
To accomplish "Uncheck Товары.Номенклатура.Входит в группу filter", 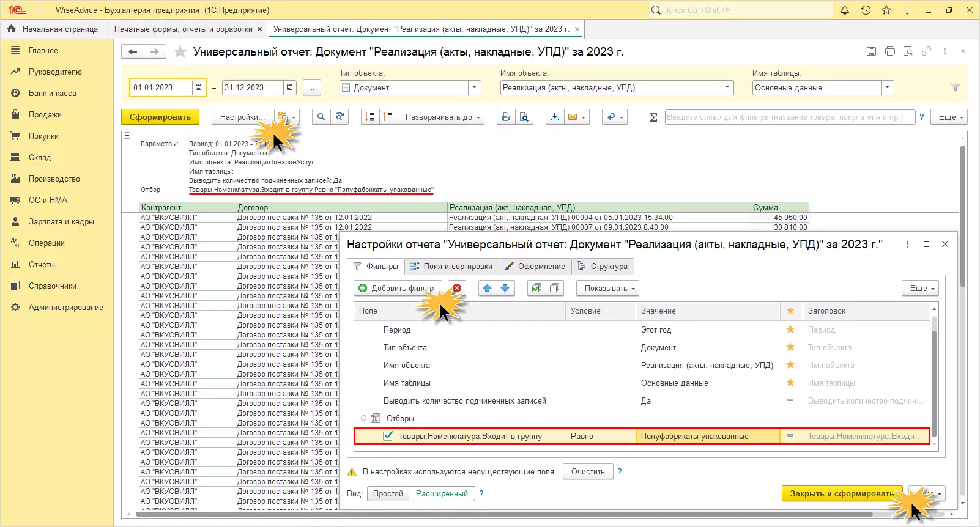I will click(388, 436).
